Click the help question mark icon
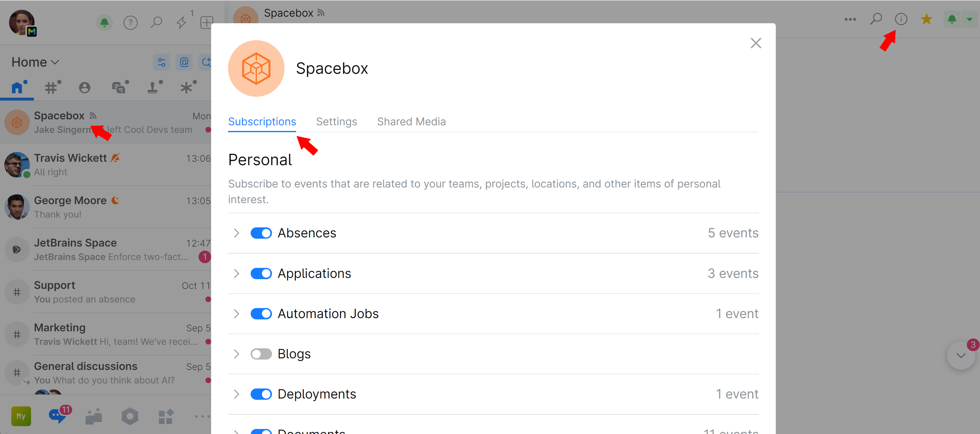 (x=130, y=23)
